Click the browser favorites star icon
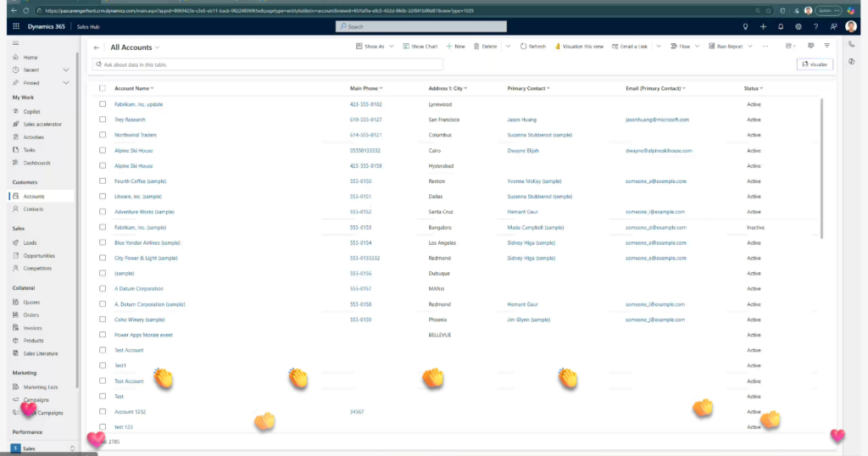 (768, 10)
